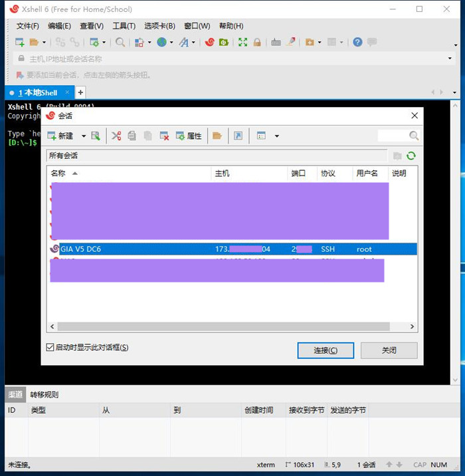This screenshot has height=476, width=465.
Task: Toggle full screen with green arrows icon
Action: pyautogui.click(x=242, y=42)
